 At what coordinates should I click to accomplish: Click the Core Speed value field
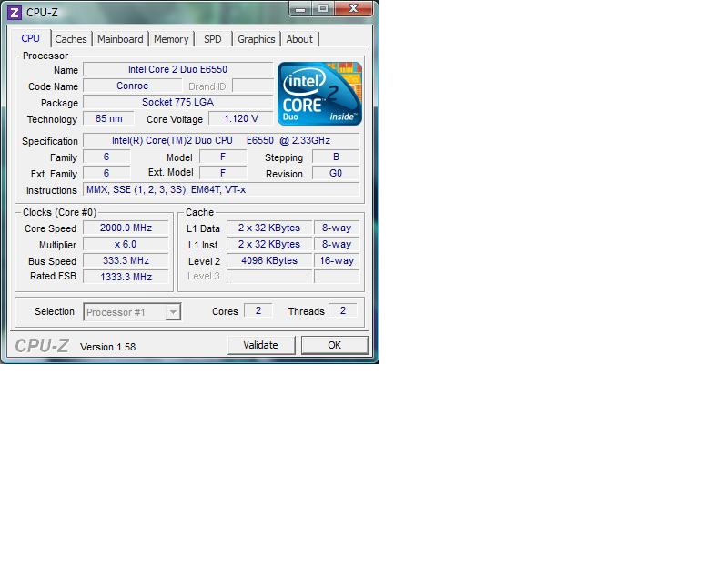point(126,228)
